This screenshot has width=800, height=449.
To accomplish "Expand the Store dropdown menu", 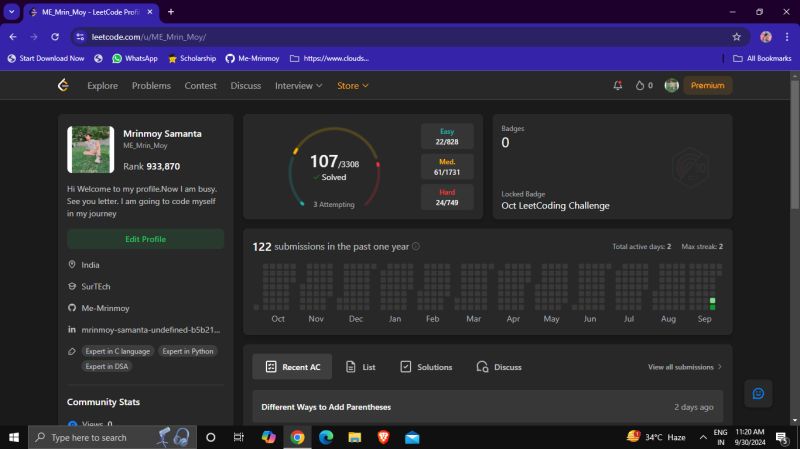I will 353,86.
